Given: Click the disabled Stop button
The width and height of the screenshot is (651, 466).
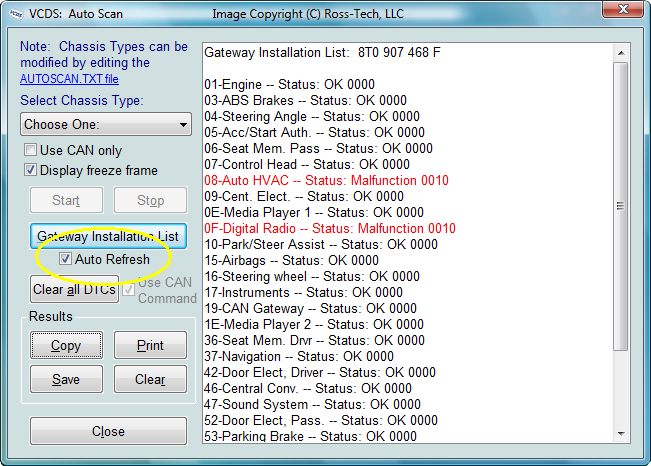Looking at the screenshot, I should click(x=150, y=200).
